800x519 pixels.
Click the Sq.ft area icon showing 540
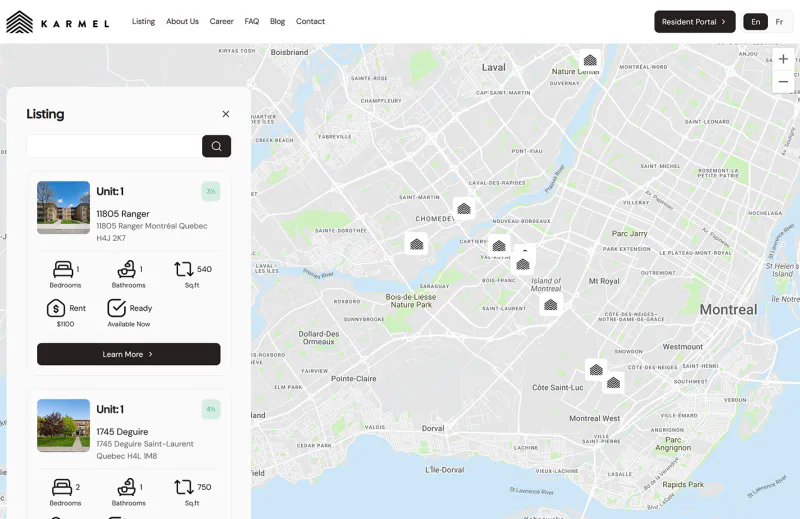tap(184, 269)
